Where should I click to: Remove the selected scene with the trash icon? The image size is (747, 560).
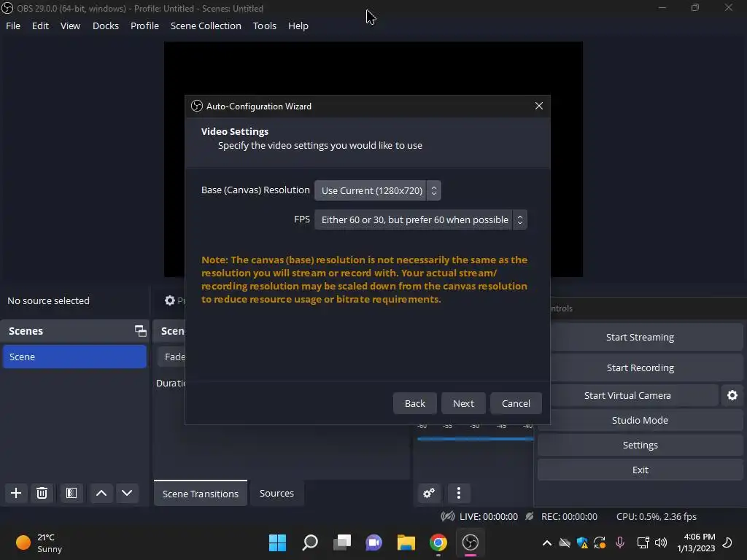tap(42, 493)
